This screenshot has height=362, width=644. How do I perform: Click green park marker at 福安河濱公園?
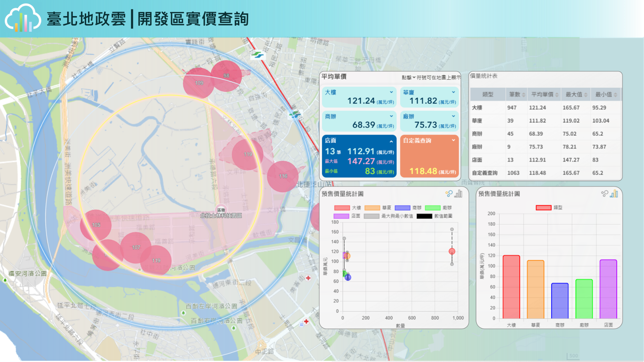[5, 280]
